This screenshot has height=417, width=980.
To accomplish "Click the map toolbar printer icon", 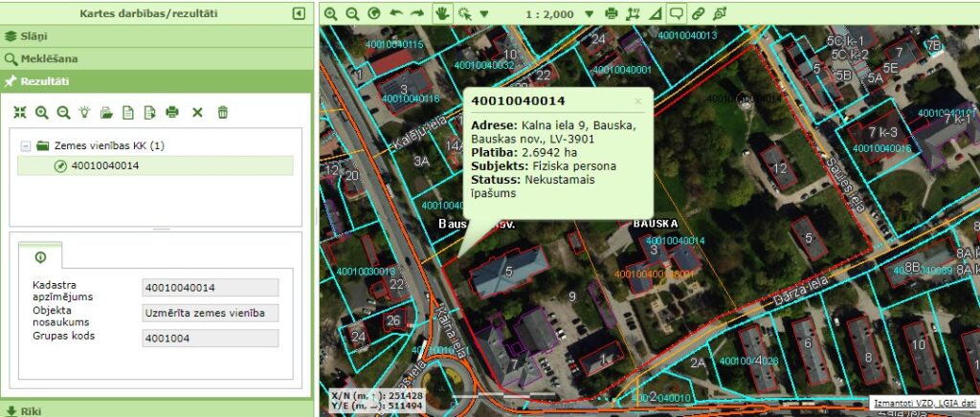I will tap(612, 13).
